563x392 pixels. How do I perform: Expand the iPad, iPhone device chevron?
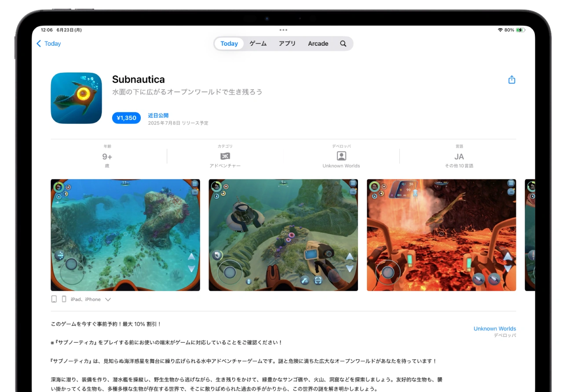pyautogui.click(x=108, y=299)
